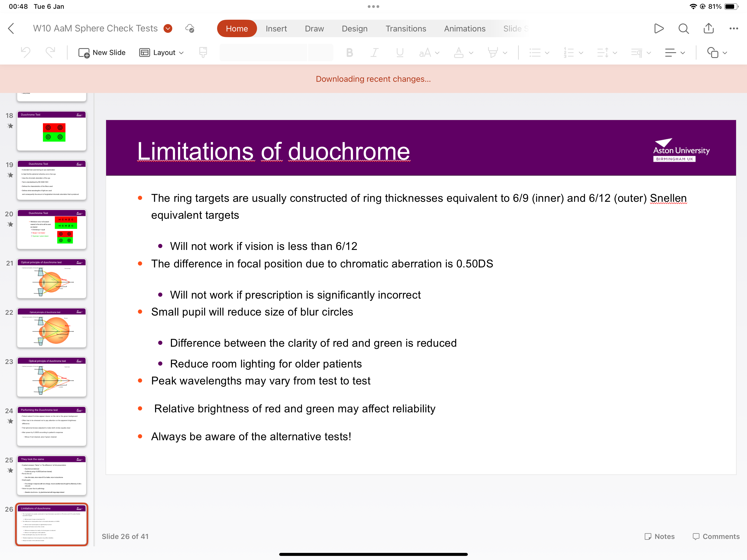
Task: Open search with the magnifier icon
Action: pyautogui.click(x=684, y=29)
